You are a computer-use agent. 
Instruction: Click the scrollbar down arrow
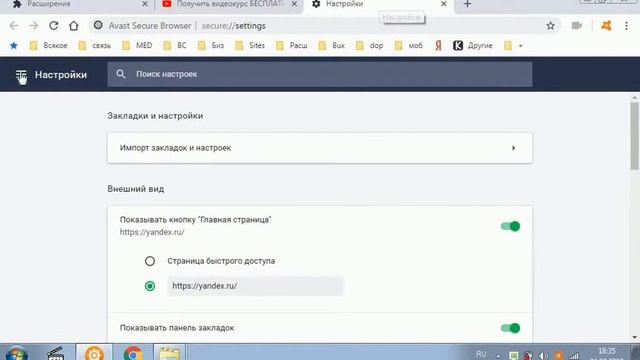point(635,338)
